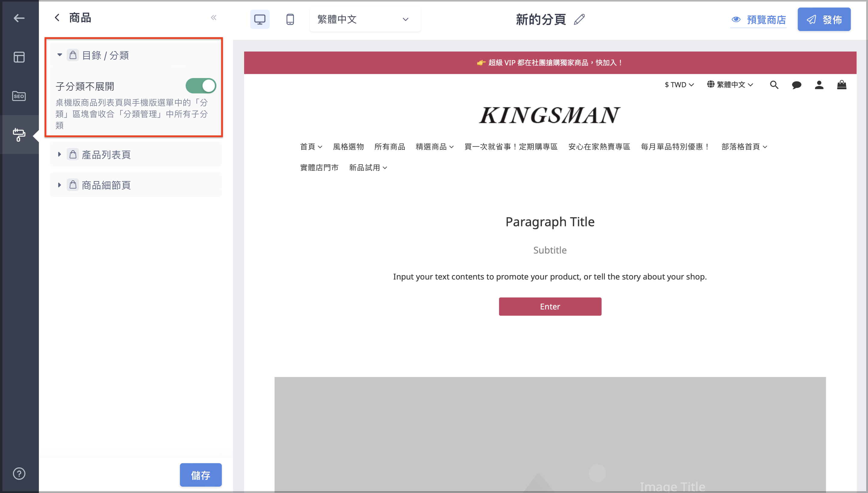Click the Enter button in preview
The image size is (868, 493).
click(550, 306)
